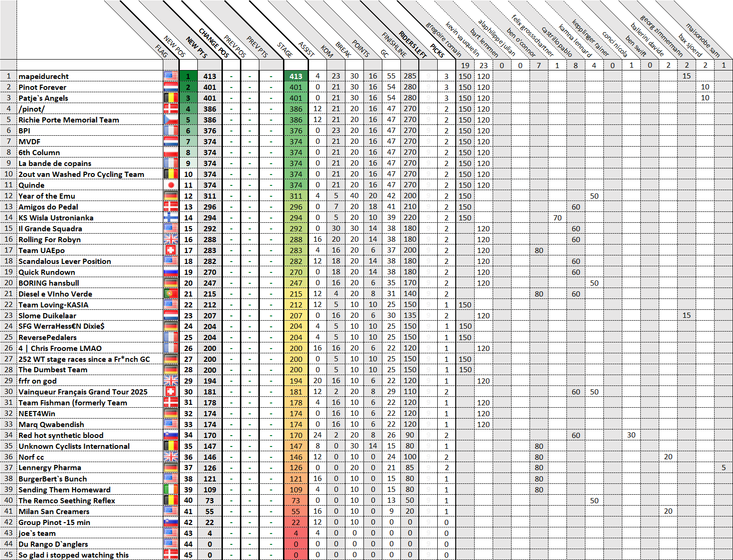Click the German flag beside Year of the Emu
This screenshot has height=560, width=733.
point(171,196)
